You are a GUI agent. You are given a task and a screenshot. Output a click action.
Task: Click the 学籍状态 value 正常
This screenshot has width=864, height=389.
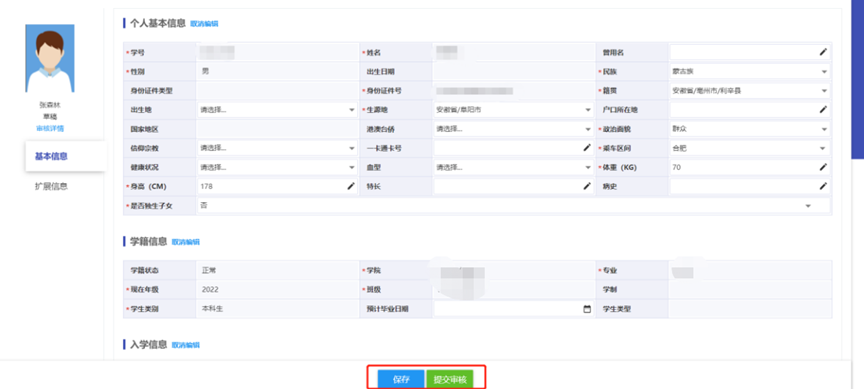pyautogui.click(x=209, y=271)
